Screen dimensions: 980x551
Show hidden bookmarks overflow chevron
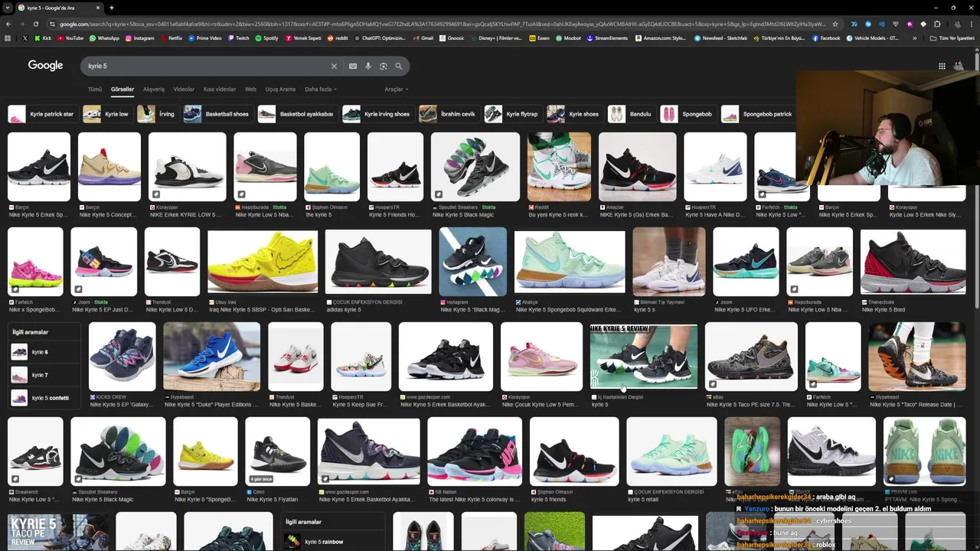(914, 37)
